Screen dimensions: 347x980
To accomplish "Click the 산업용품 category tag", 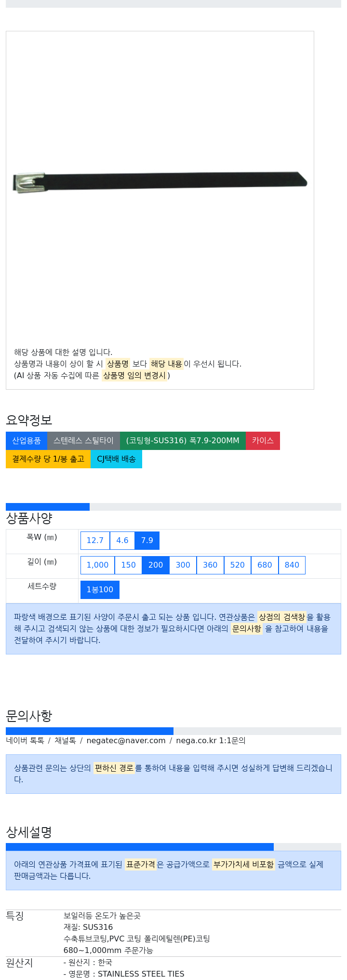I will tap(27, 440).
